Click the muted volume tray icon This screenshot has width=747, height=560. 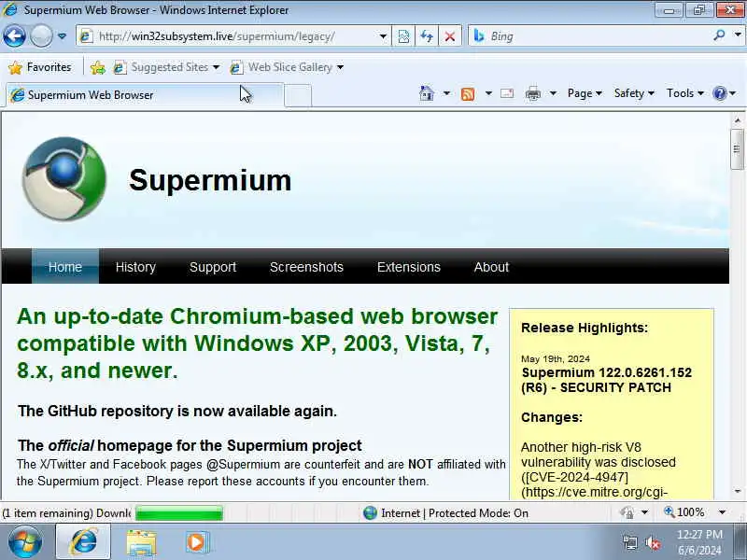652,542
